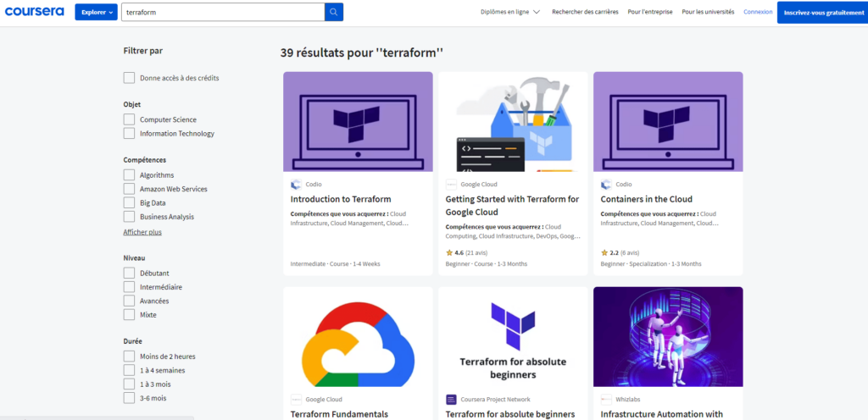Click the Google Cloud logo thumbnail
Viewport: 868px width, 420px height.
pyautogui.click(x=358, y=336)
